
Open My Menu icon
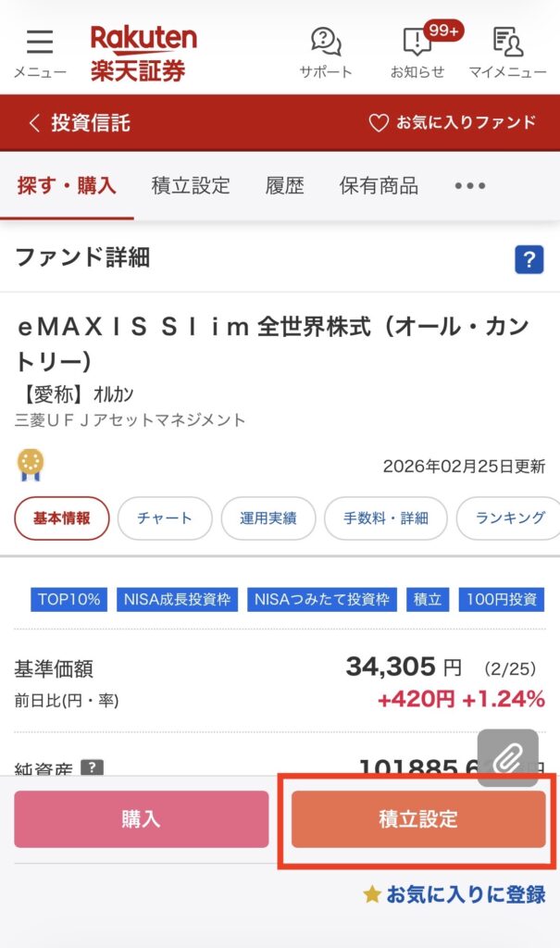[506, 52]
